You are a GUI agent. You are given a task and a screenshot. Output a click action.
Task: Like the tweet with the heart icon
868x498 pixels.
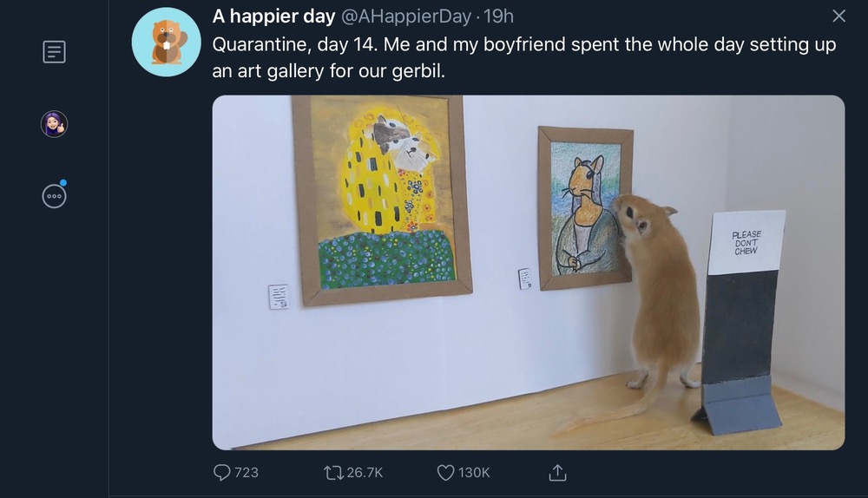coord(445,473)
